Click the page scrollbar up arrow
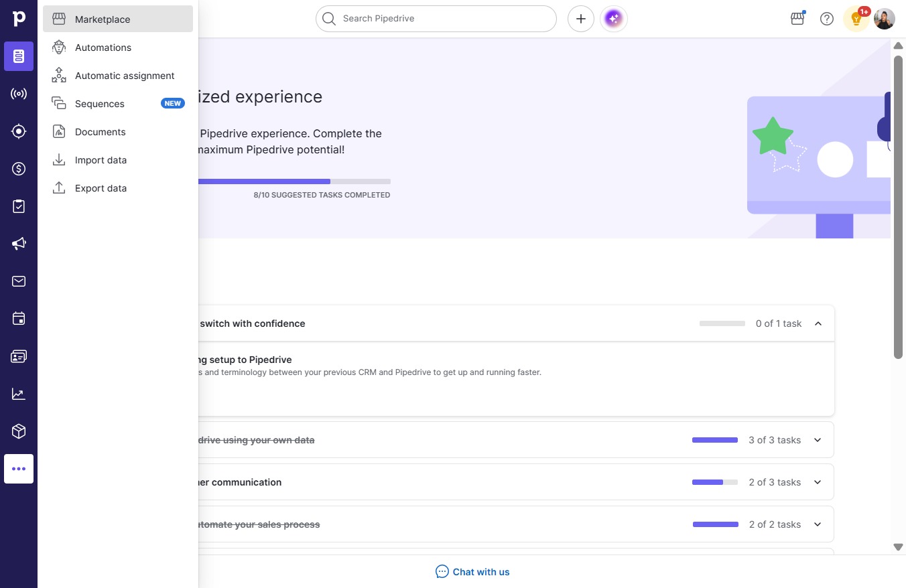 899,46
